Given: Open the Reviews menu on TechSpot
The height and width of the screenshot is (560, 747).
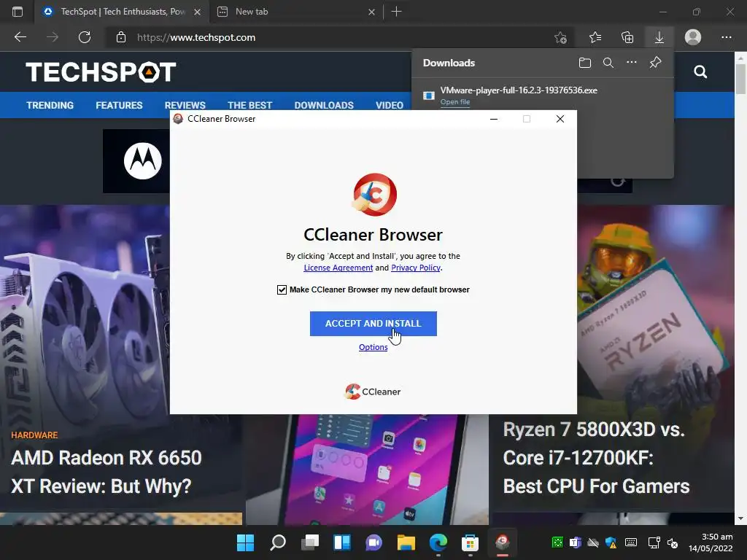Looking at the screenshot, I should pyautogui.click(x=185, y=105).
